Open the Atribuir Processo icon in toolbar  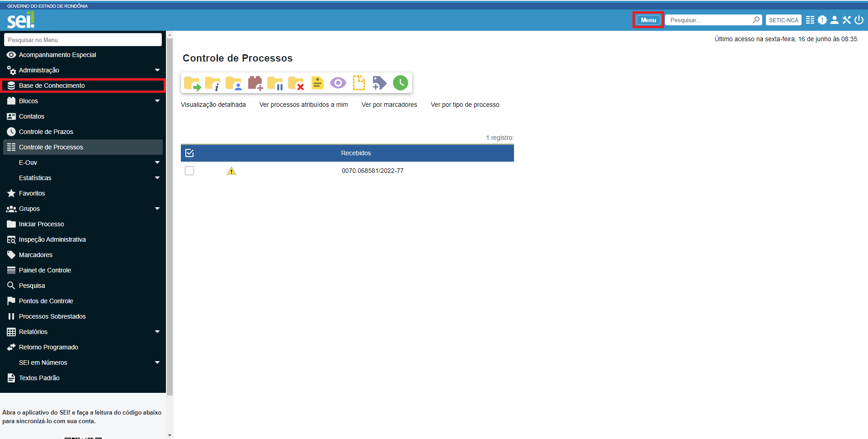click(x=234, y=83)
